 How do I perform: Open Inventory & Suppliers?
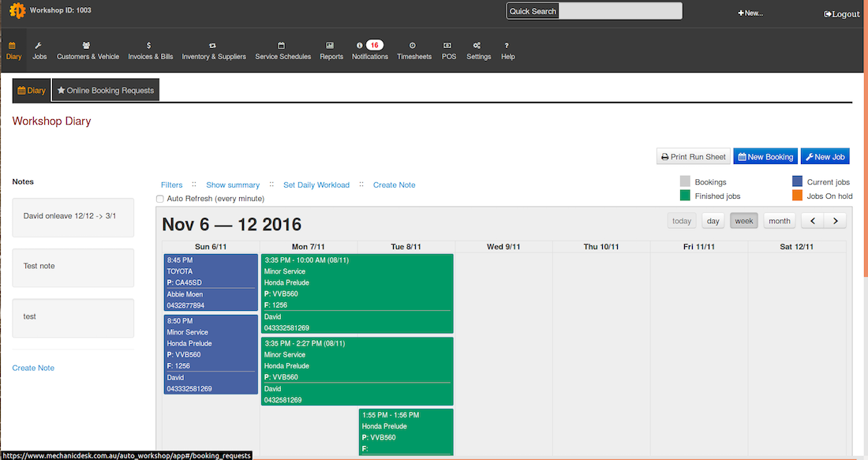[x=213, y=51]
